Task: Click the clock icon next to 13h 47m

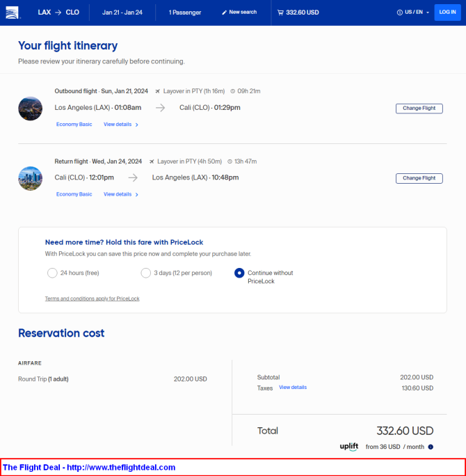Action: (x=230, y=161)
